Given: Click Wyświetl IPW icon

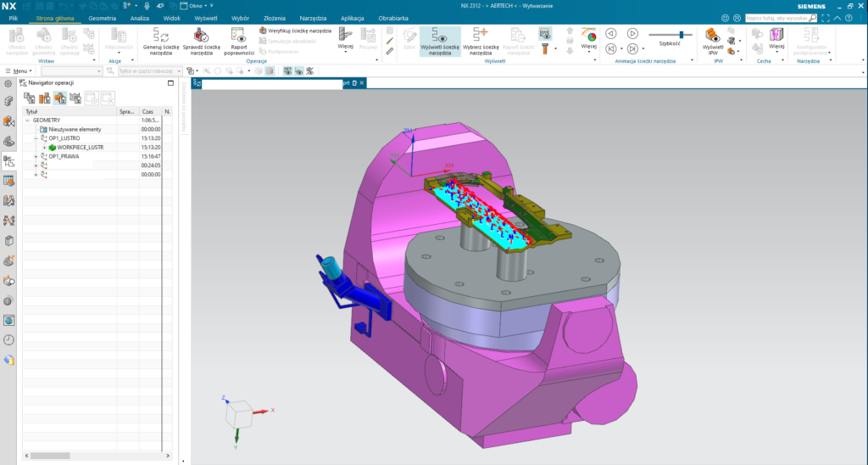Looking at the screenshot, I should pyautogui.click(x=712, y=36).
